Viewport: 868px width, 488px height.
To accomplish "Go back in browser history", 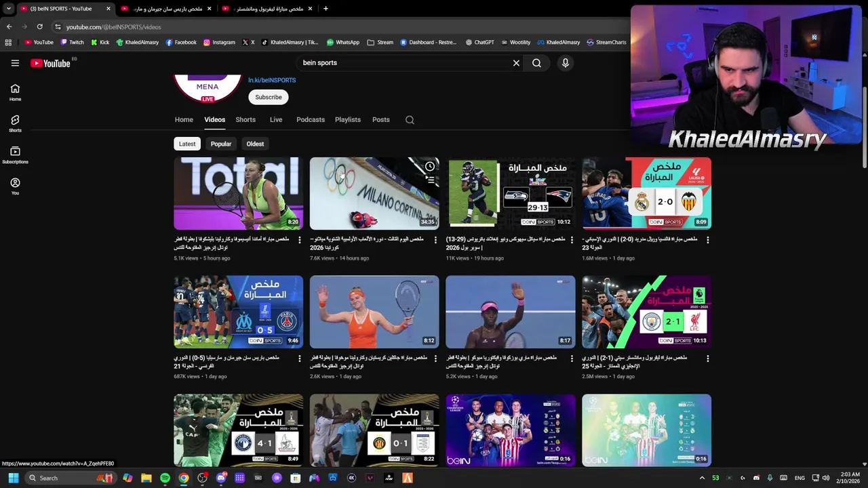I will 9,27.
